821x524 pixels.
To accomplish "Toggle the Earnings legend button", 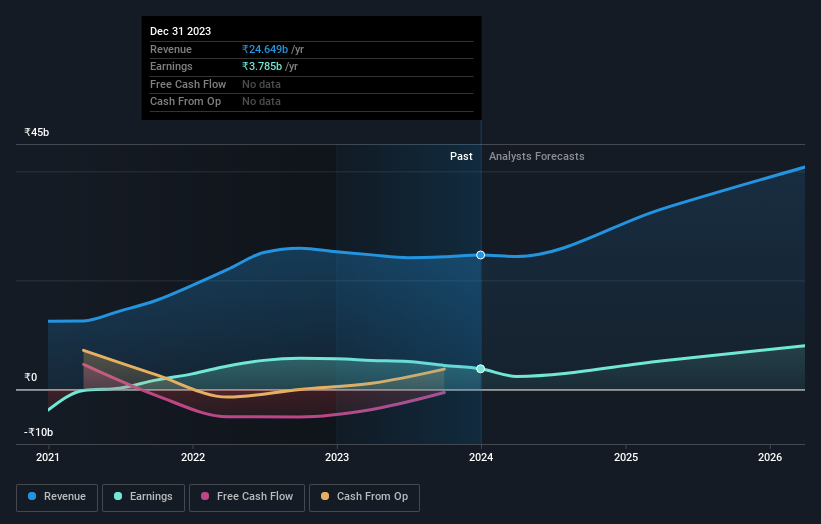I will coord(143,497).
